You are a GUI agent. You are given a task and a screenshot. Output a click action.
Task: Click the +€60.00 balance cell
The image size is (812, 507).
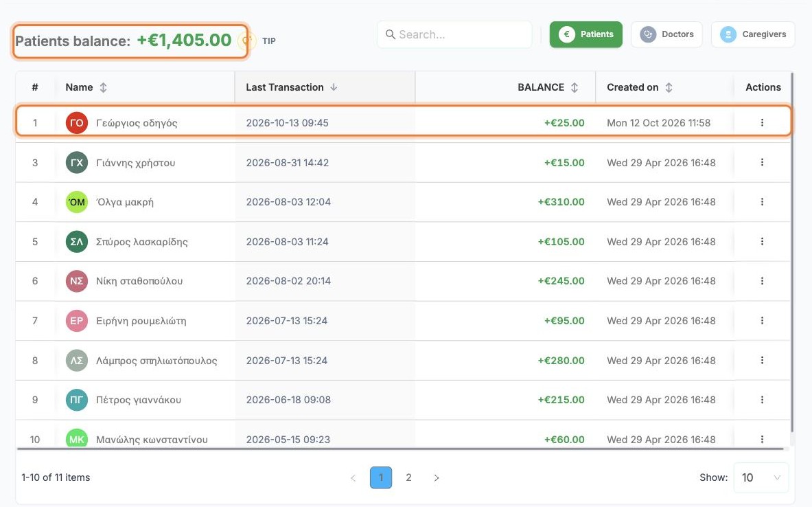pos(564,440)
